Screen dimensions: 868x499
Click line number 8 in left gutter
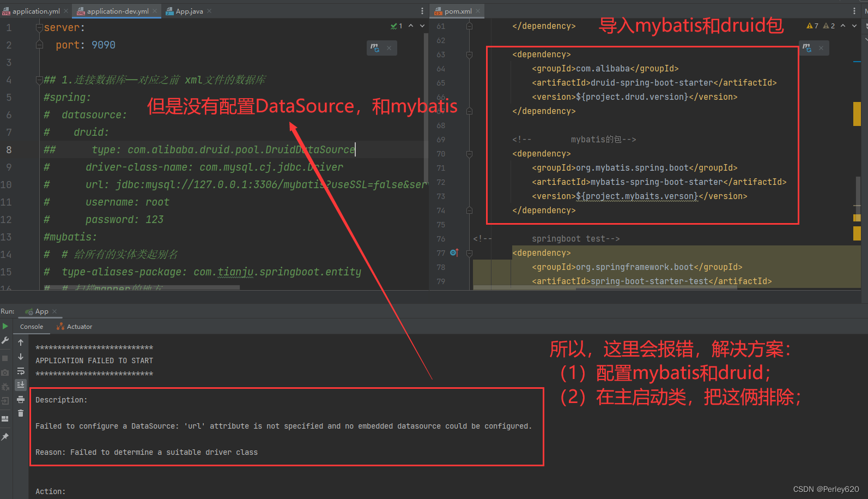coord(9,149)
